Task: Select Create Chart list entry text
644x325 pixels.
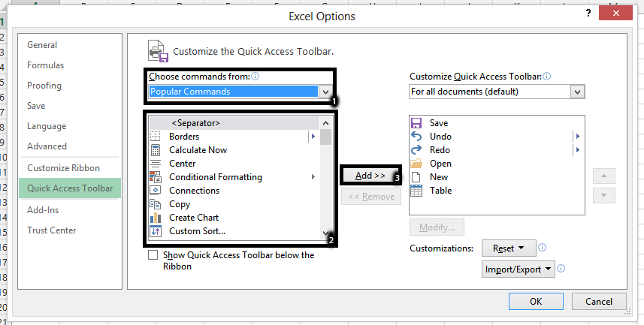Action: 194,218
